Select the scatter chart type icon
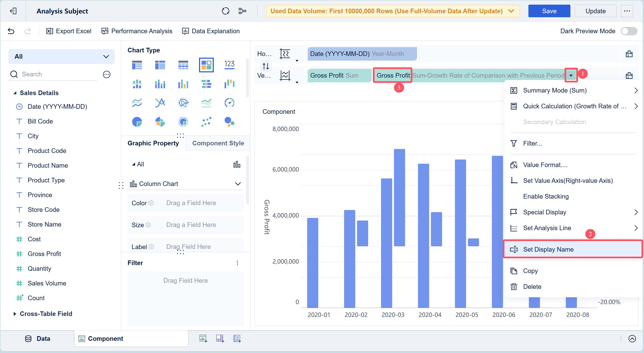Image resolution: width=644 pixels, height=353 pixels. coord(206,122)
